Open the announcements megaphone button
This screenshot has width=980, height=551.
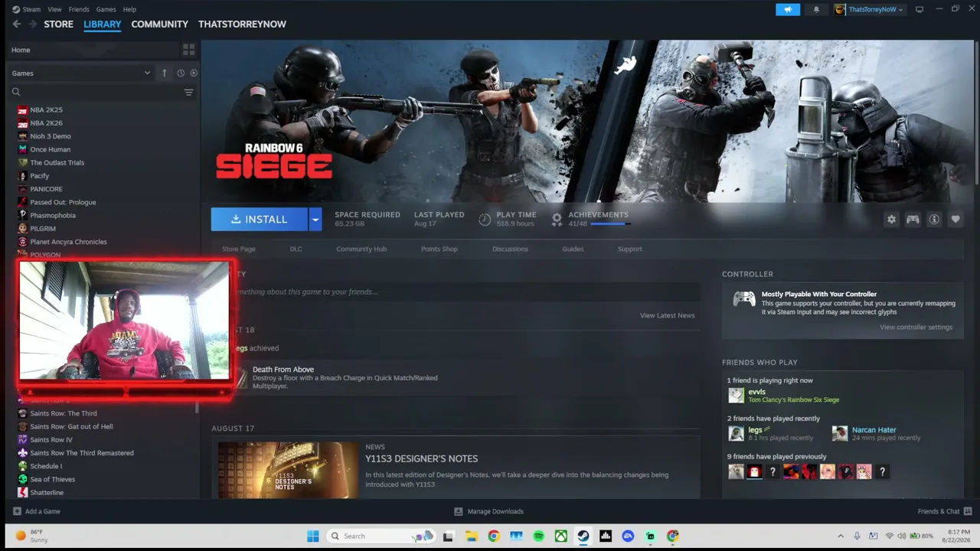pyautogui.click(x=788, y=9)
